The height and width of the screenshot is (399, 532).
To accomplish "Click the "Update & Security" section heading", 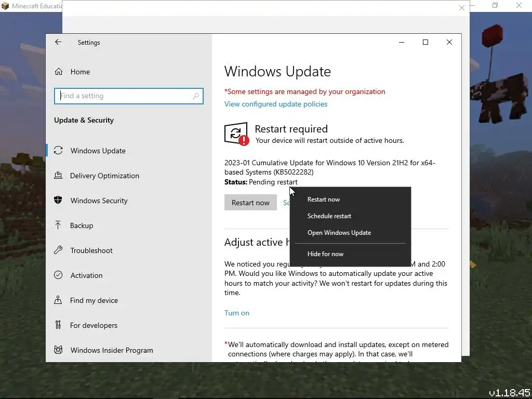I will click(x=84, y=120).
